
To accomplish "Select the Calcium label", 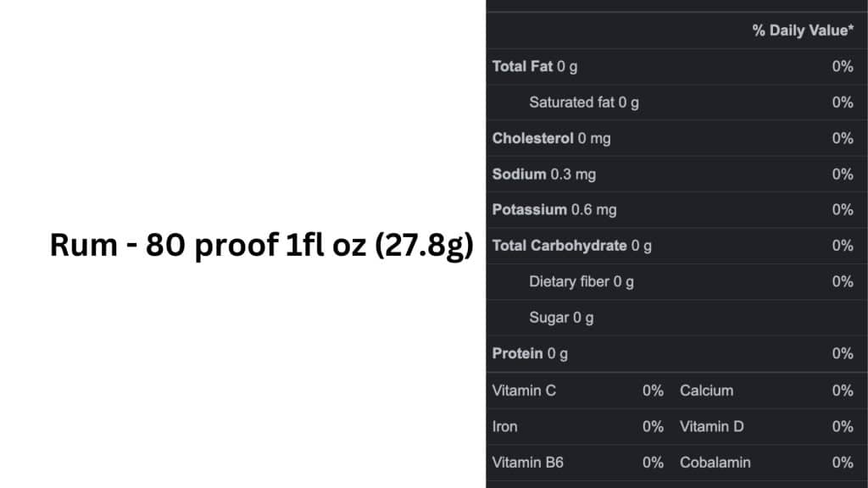I will click(706, 391).
